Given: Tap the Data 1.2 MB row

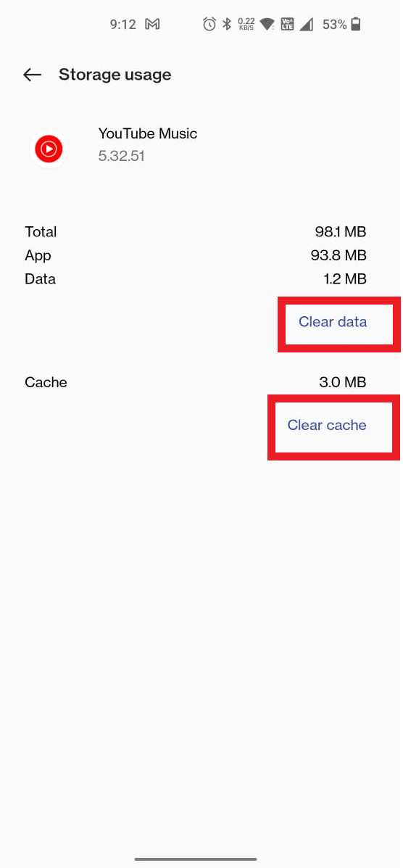Looking at the screenshot, I should 196,279.
